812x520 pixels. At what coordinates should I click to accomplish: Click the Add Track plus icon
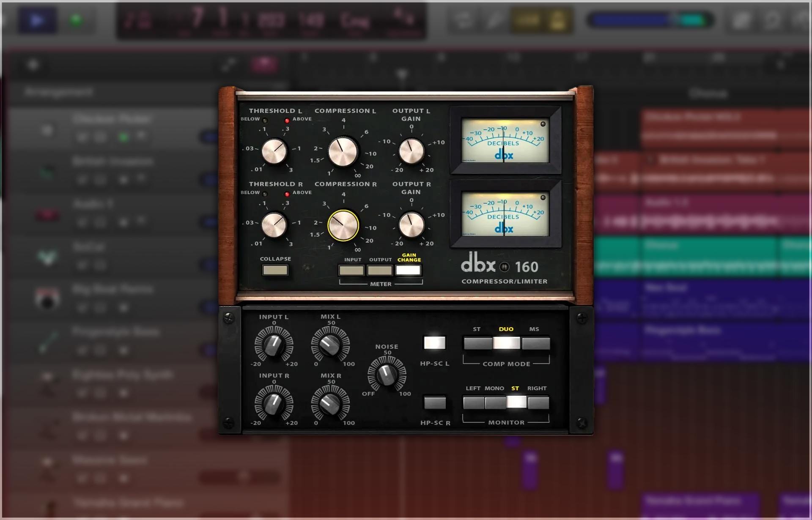click(x=33, y=65)
